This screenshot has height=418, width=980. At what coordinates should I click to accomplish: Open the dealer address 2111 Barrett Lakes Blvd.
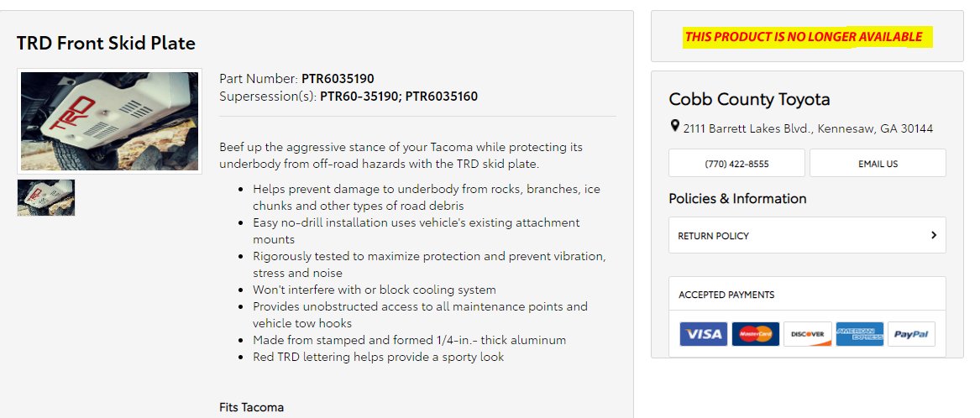tap(808, 128)
